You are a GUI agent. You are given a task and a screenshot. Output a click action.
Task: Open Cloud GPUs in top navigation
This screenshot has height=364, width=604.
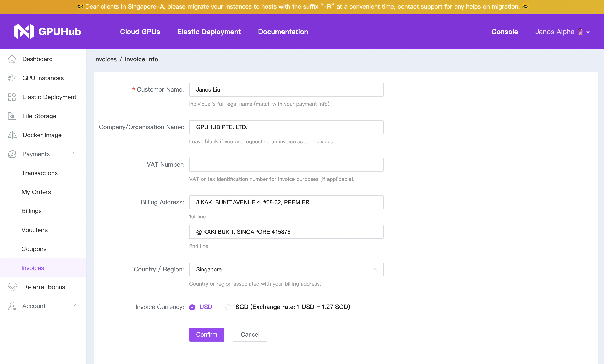click(140, 32)
